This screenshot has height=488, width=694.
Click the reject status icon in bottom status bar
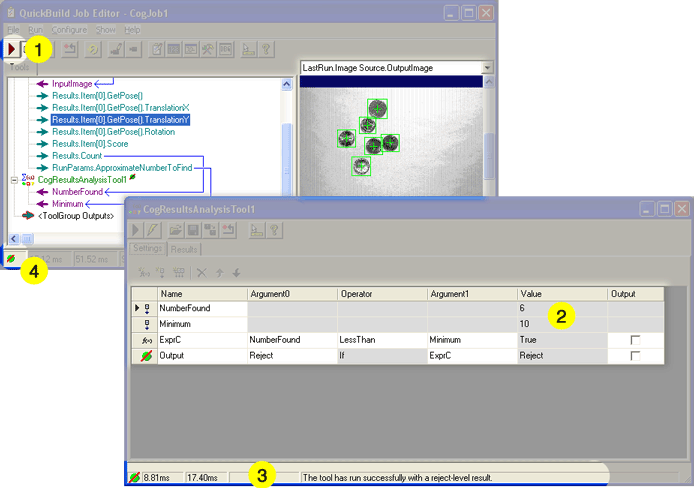click(x=135, y=478)
